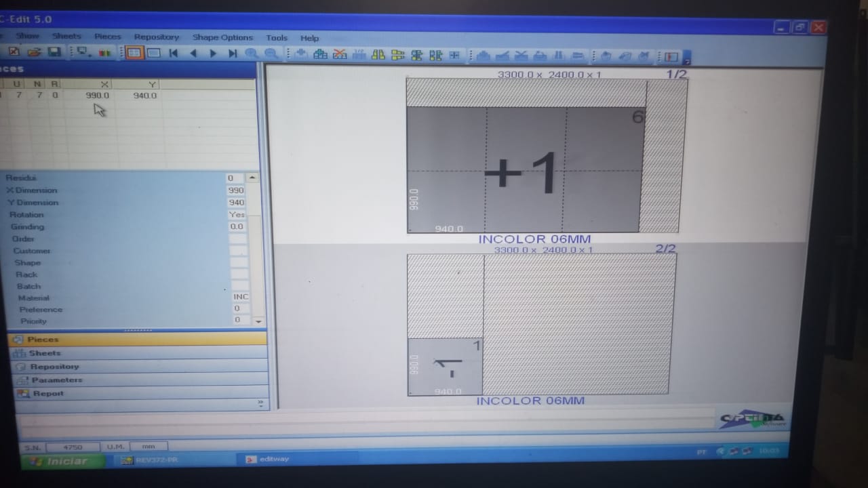868x488 pixels.
Task: Click the Y Dimension value 940 field
Action: pos(237,203)
